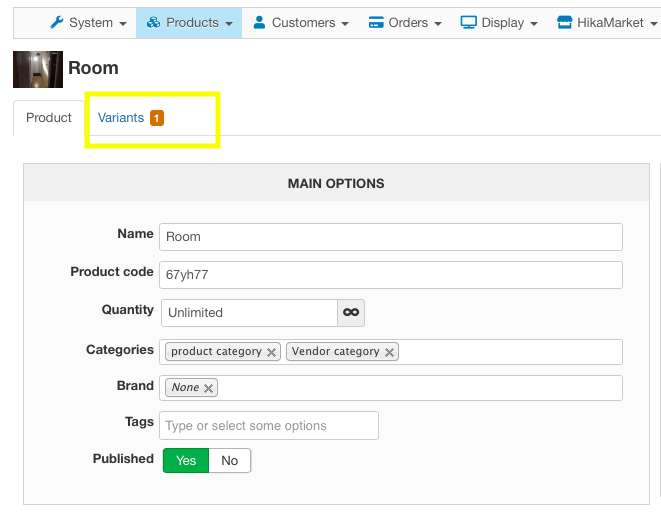Set Published to Yes
The height and width of the screenshot is (513, 661).
tap(186, 460)
